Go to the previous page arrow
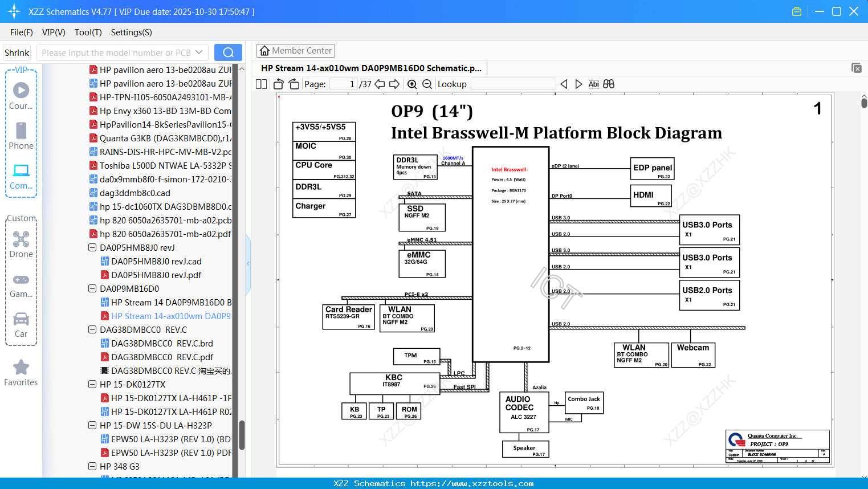The image size is (868, 489). pyautogui.click(x=380, y=84)
